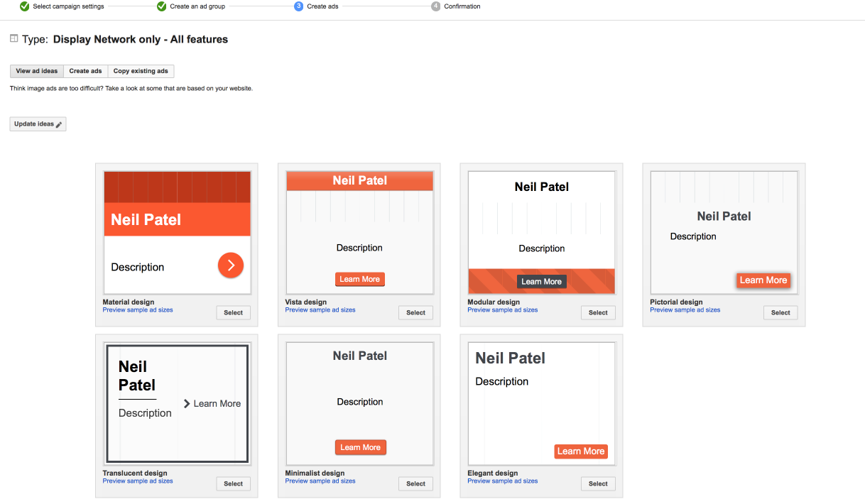Click the pencil icon on Update ideas

click(59, 124)
